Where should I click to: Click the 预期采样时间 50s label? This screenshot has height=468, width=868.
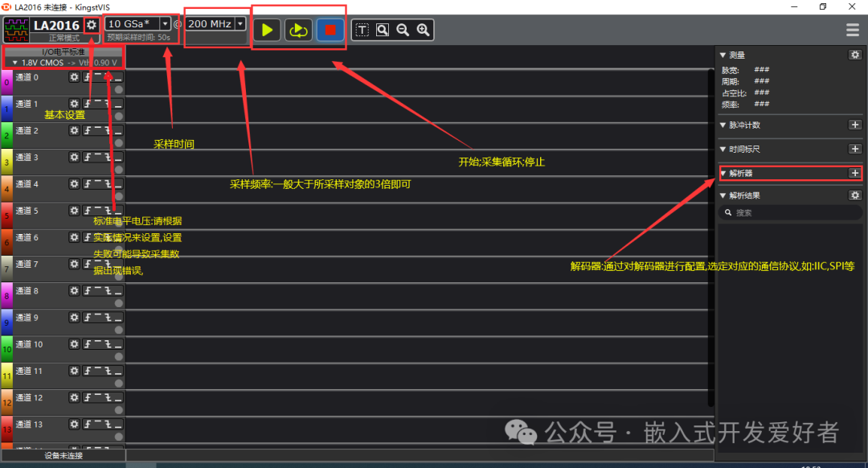(138, 37)
